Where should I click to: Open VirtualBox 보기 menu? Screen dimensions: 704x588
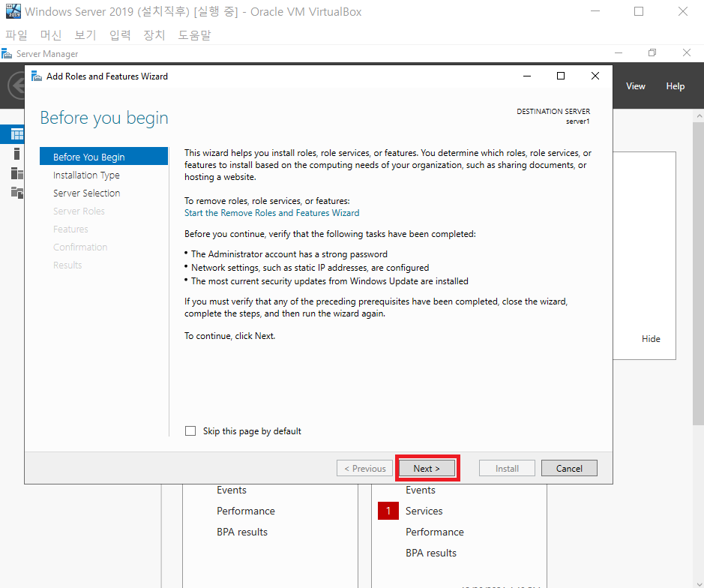click(x=85, y=34)
